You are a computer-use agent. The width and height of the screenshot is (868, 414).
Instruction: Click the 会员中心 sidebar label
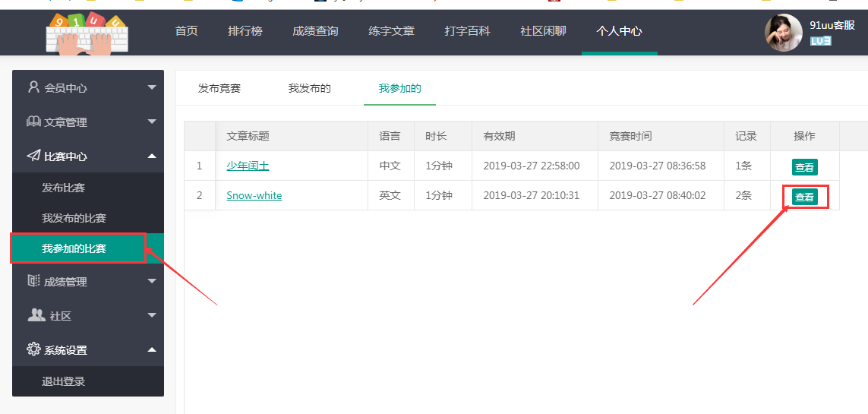pyautogui.click(x=65, y=88)
